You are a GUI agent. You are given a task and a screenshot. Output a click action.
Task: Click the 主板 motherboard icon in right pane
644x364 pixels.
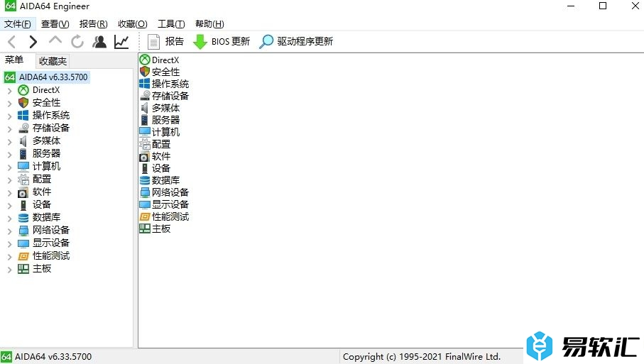[x=145, y=228]
